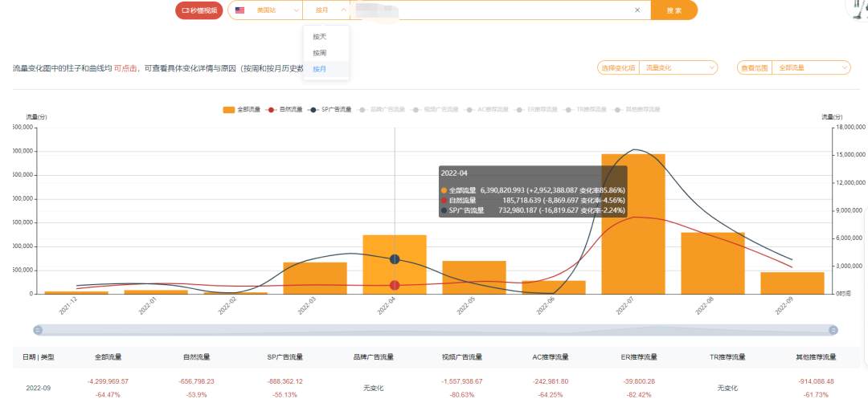
Task: Click the 2022-03 orange bar
Action: point(315,278)
